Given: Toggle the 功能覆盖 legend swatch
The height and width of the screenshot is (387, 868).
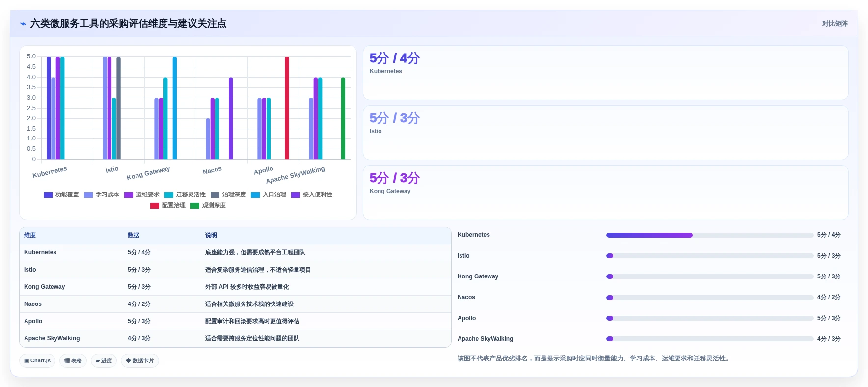Looking at the screenshot, I should pos(48,195).
